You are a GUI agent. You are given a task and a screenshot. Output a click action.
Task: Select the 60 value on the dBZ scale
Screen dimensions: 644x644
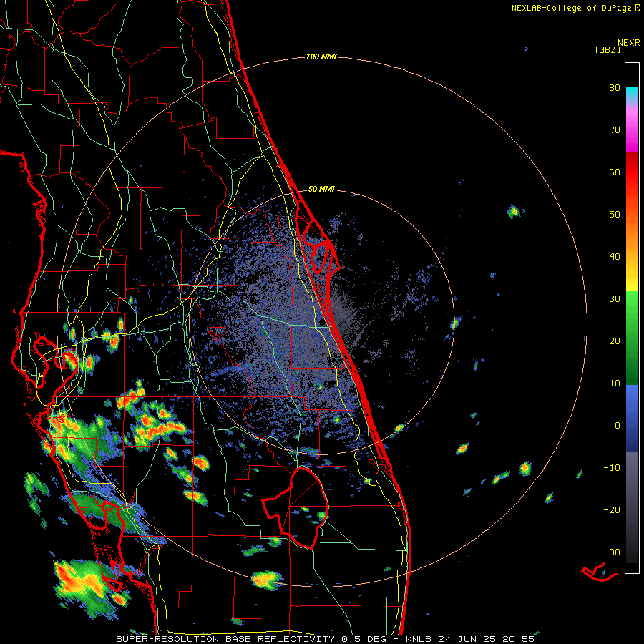click(615, 172)
